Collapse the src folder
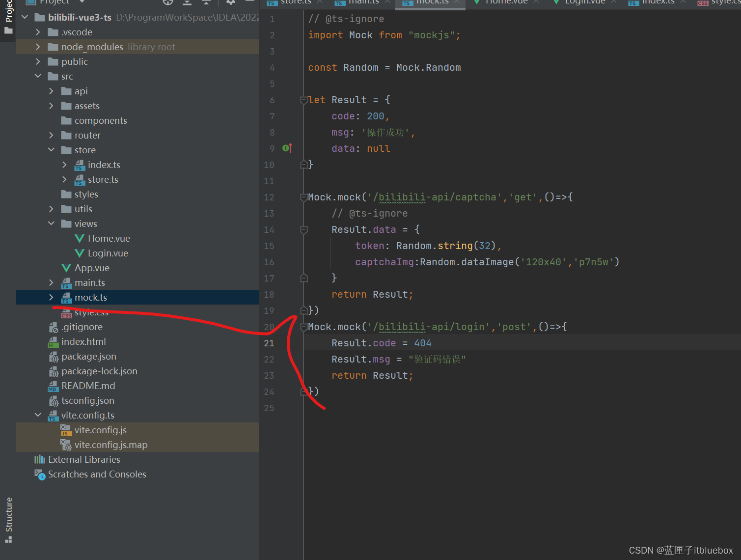Screen dimensions: 741x560 click(38, 77)
